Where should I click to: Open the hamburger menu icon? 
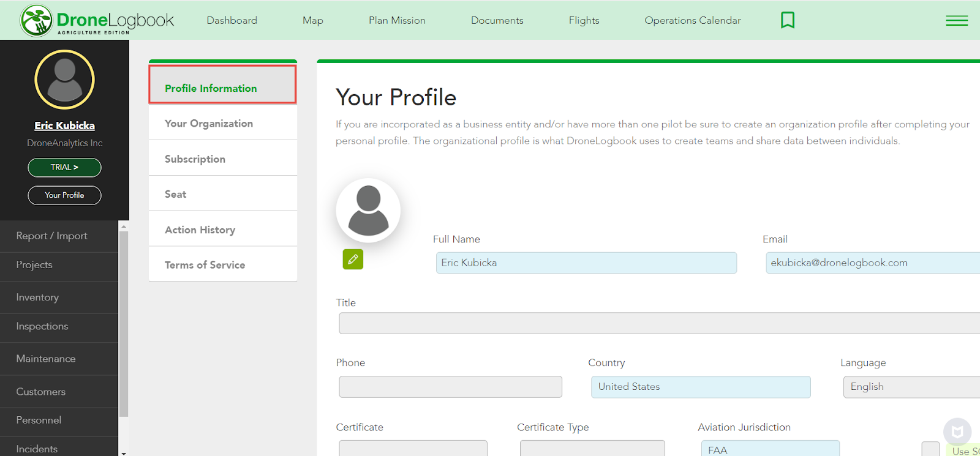[957, 20]
